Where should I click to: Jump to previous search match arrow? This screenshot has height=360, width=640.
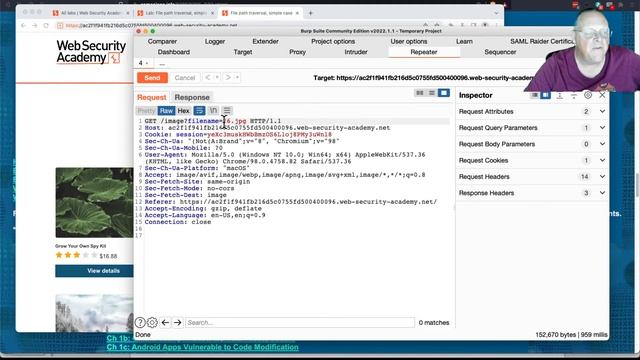coord(165,322)
